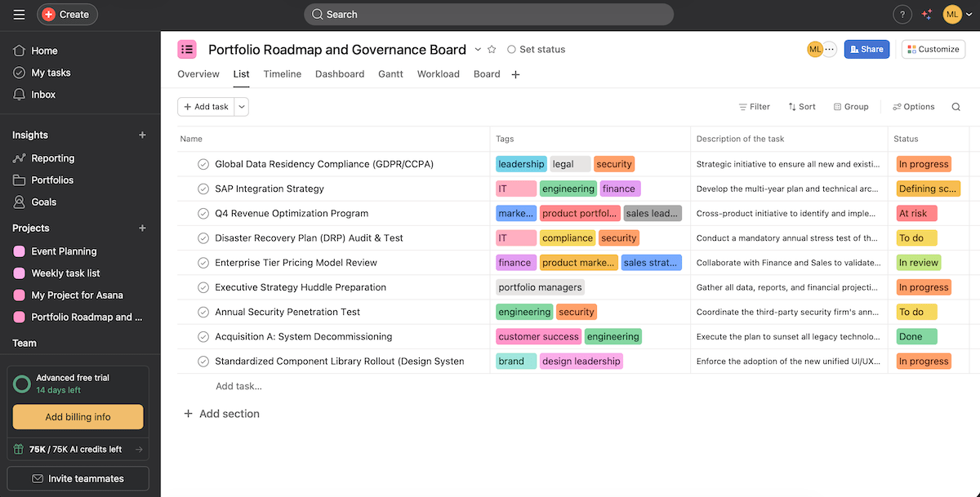The image size is (980, 497).
Task: Open help via the question mark icon
Action: coord(902,14)
